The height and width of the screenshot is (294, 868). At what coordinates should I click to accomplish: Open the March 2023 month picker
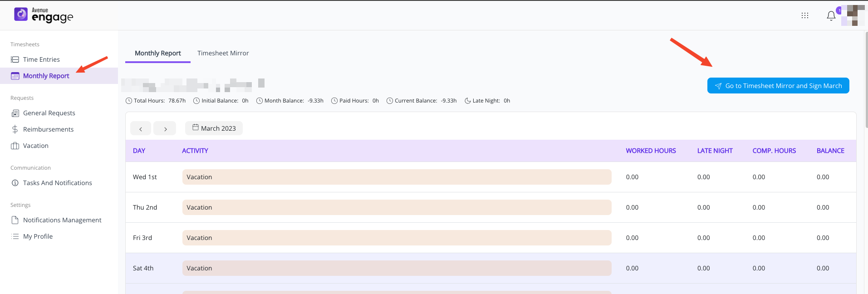[214, 128]
